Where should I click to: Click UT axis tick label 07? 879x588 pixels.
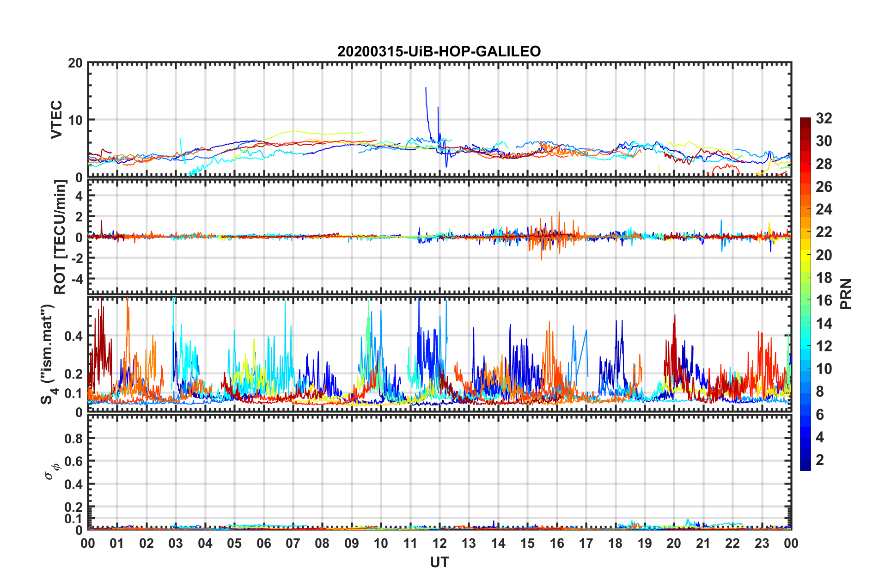[293, 543]
